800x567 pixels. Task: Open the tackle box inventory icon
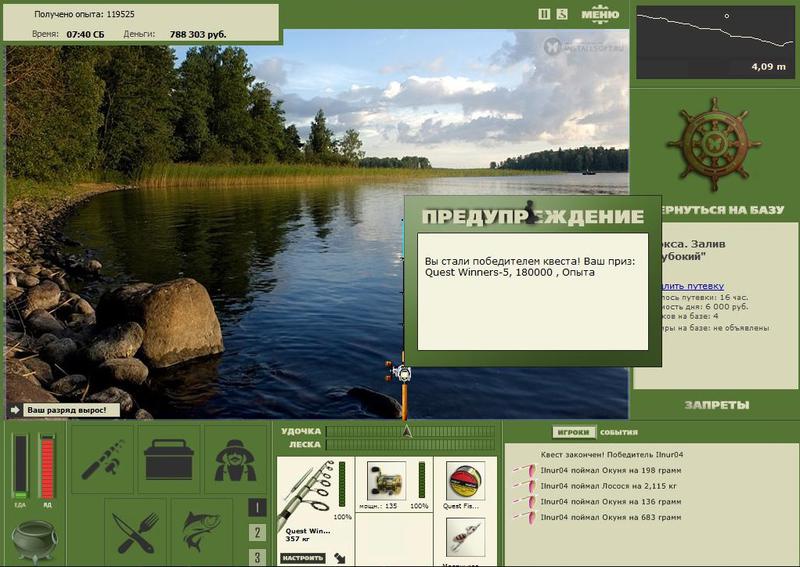169,459
